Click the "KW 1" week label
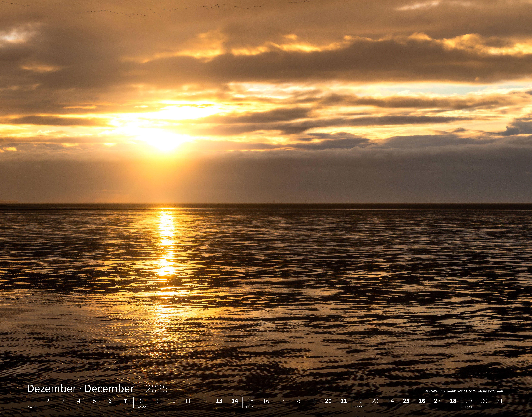The width and height of the screenshot is (532, 417). point(469,407)
